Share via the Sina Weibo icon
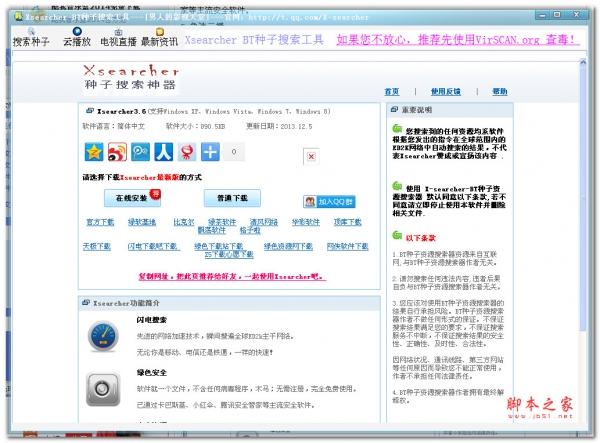Viewport: 600px width, 443px height. coord(117,152)
